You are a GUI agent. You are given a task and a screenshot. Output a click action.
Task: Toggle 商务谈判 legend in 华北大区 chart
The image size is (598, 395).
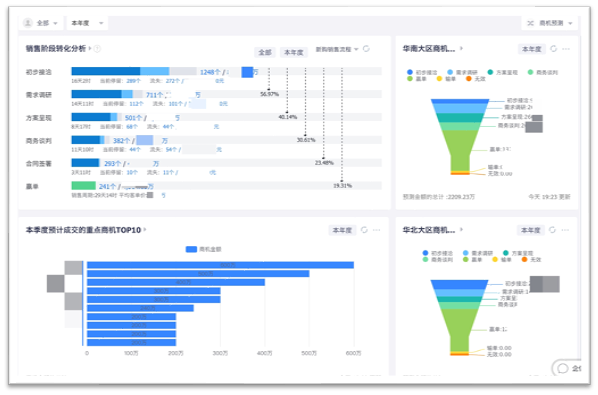pyautogui.click(x=438, y=260)
